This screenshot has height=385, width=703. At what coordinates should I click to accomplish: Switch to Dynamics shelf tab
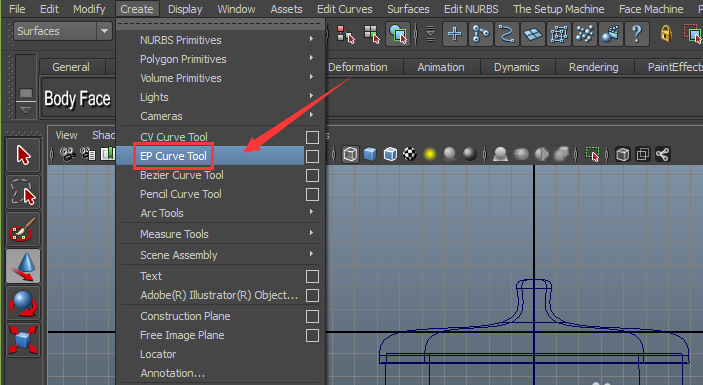point(516,67)
